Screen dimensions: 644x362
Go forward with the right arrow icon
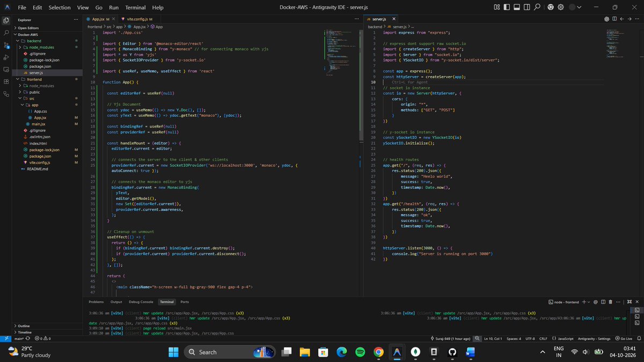(630, 19)
